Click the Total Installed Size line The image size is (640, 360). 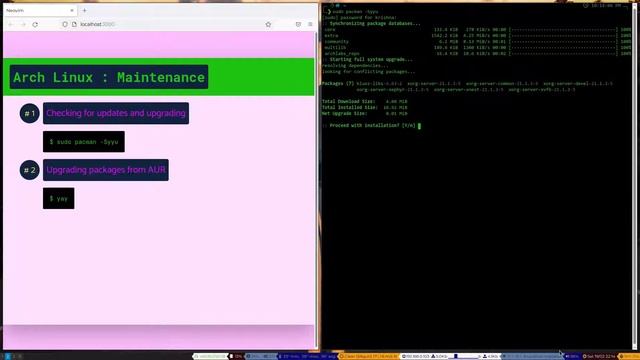click(364, 107)
